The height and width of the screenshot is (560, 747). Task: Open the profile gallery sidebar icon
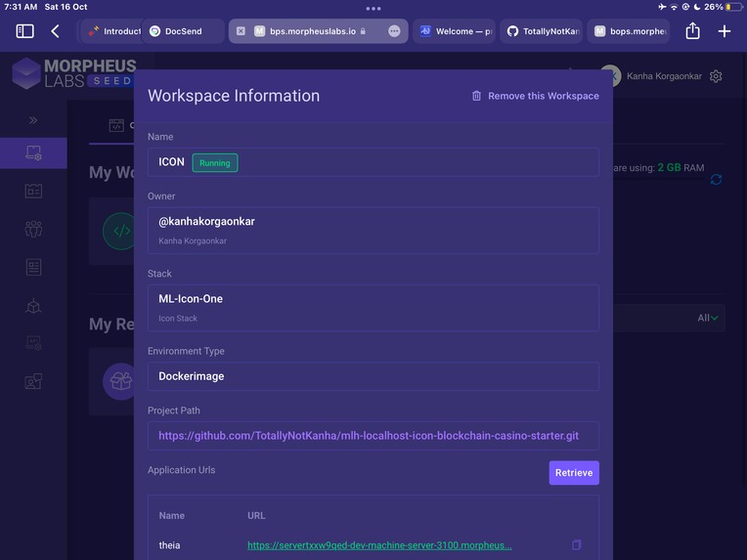(33, 381)
